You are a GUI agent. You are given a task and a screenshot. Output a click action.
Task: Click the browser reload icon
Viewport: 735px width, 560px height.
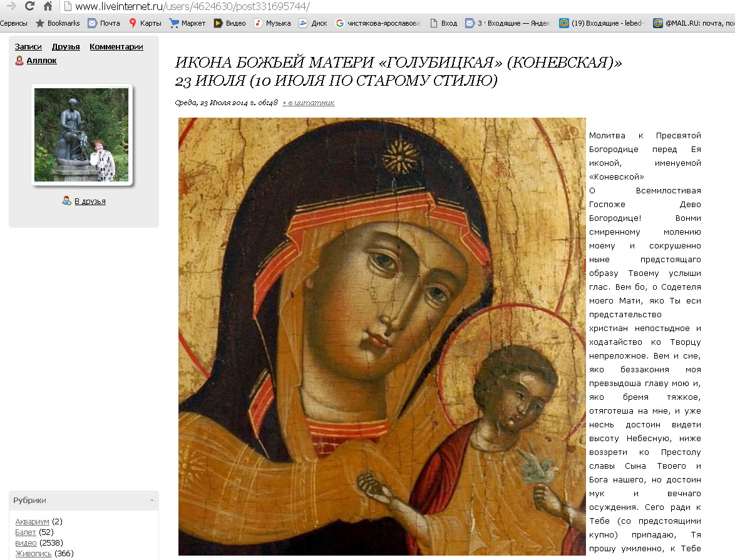(29, 6)
